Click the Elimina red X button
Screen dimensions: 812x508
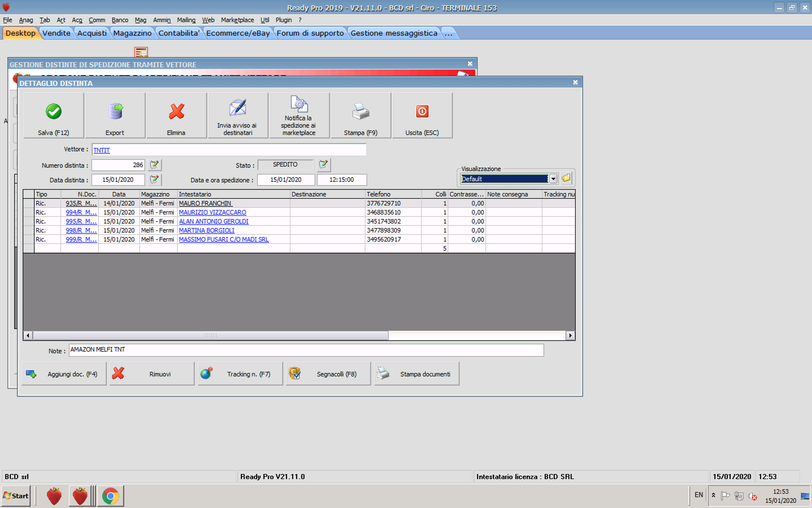point(176,115)
